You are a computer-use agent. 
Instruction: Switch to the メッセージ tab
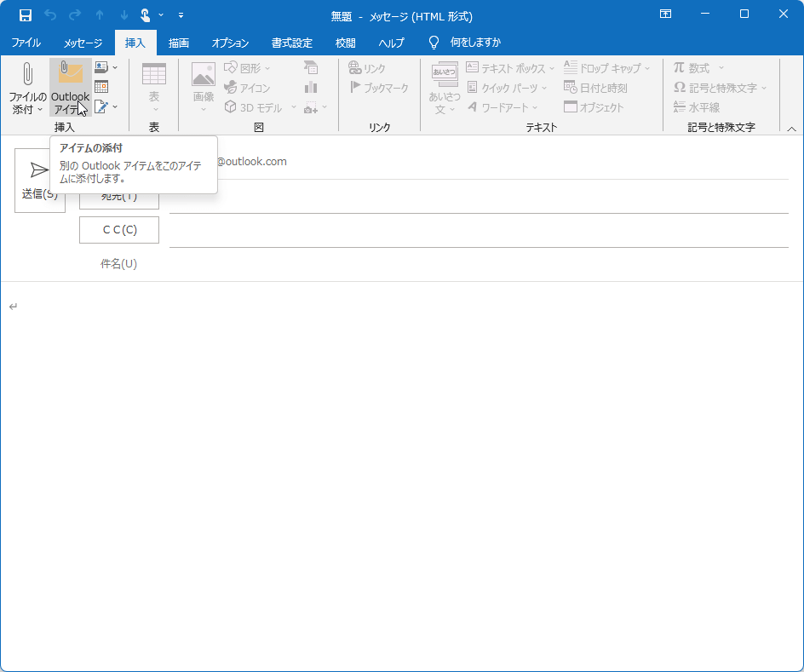(83, 43)
